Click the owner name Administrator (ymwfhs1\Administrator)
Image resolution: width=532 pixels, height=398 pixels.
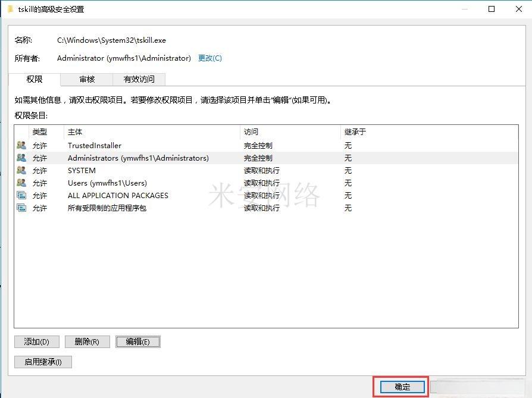pyautogui.click(x=124, y=58)
